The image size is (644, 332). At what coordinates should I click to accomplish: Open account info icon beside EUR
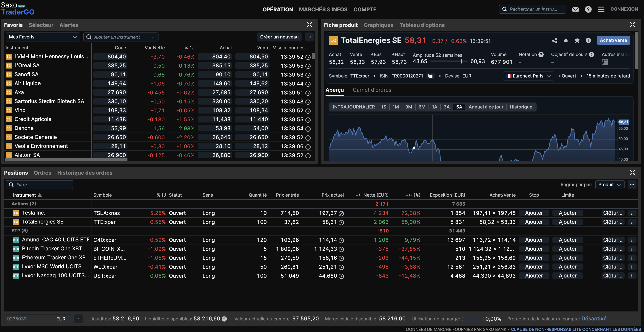(x=79, y=319)
